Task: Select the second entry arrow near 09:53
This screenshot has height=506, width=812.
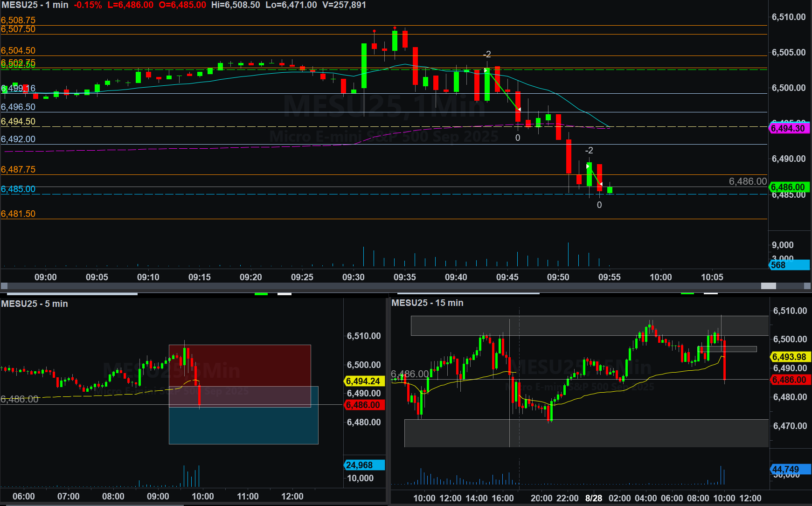Action: [x=588, y=166]
